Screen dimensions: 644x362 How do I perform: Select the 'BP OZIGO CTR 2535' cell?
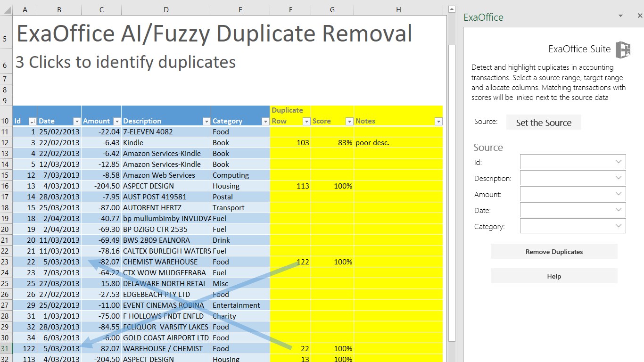166,229
